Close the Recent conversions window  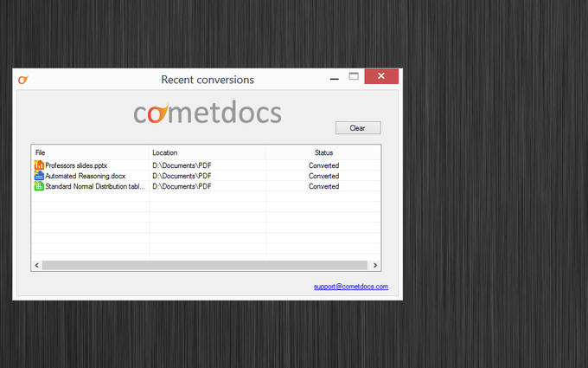381,76
